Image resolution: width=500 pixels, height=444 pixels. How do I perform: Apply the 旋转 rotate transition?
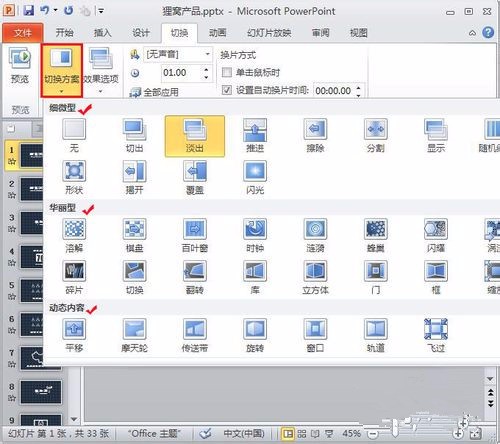255,336
